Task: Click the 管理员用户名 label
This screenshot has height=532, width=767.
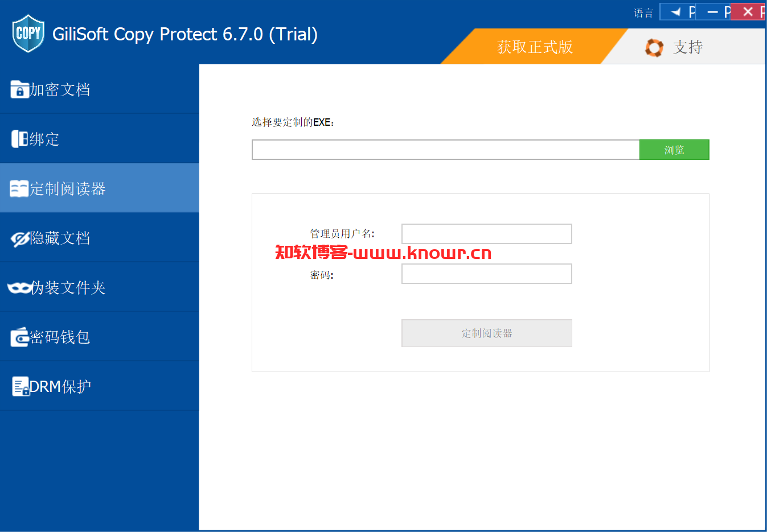Action: point(342,234)
